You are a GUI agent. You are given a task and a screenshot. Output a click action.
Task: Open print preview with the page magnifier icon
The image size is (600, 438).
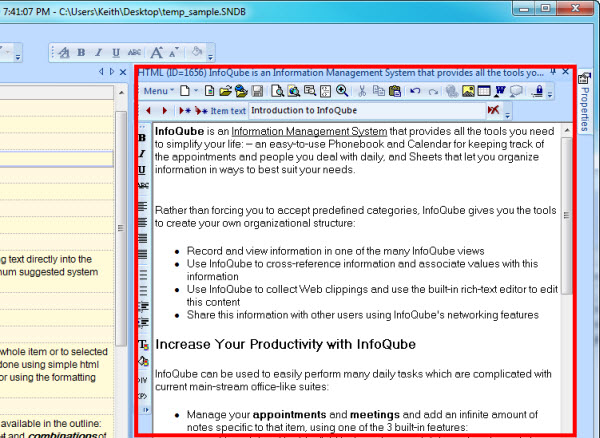coord(277,91)
